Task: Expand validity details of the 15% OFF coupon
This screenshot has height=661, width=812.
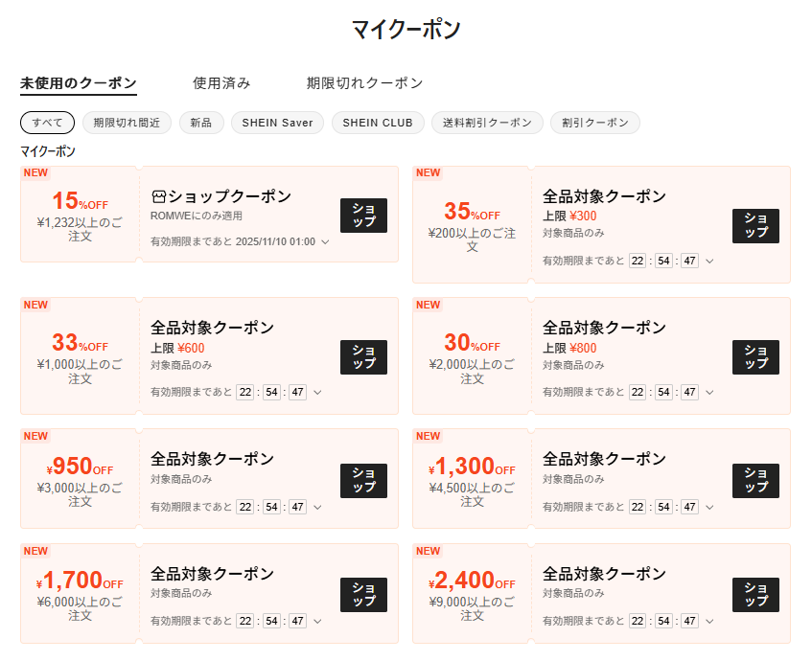Action: 325,242
